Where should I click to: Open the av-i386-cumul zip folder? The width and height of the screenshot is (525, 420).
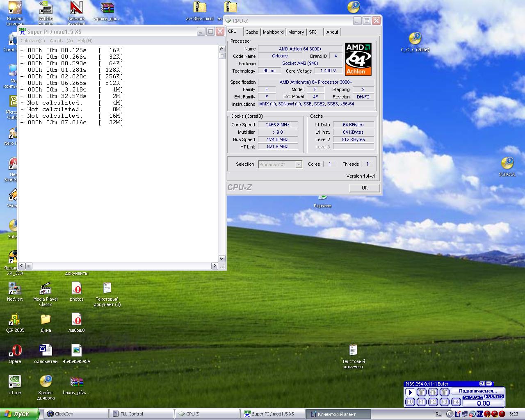click(x=200, y=11)
